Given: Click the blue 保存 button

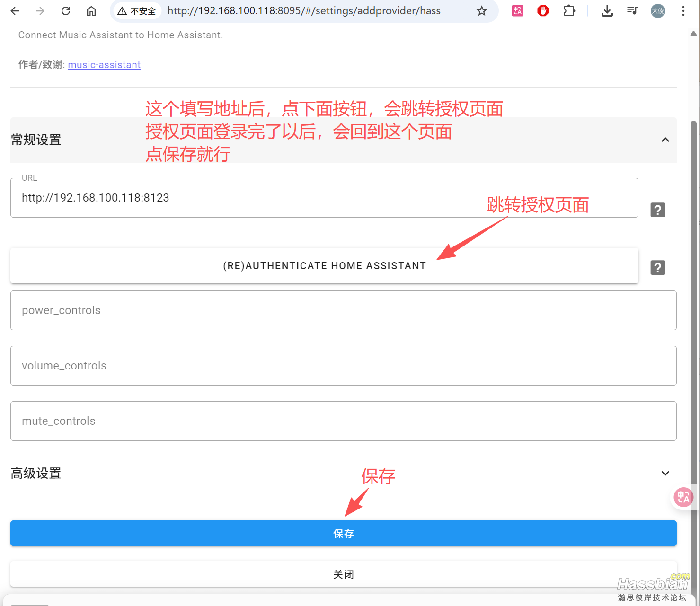Looking at the screenshot, I should tap(344, 534).
